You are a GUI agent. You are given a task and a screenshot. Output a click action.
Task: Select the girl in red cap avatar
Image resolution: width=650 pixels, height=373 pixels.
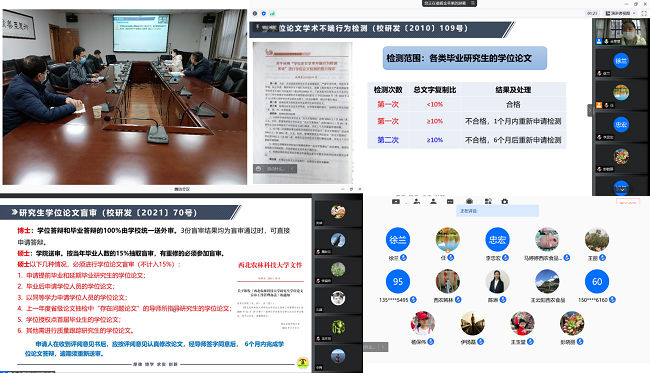(x=423, y=323)
